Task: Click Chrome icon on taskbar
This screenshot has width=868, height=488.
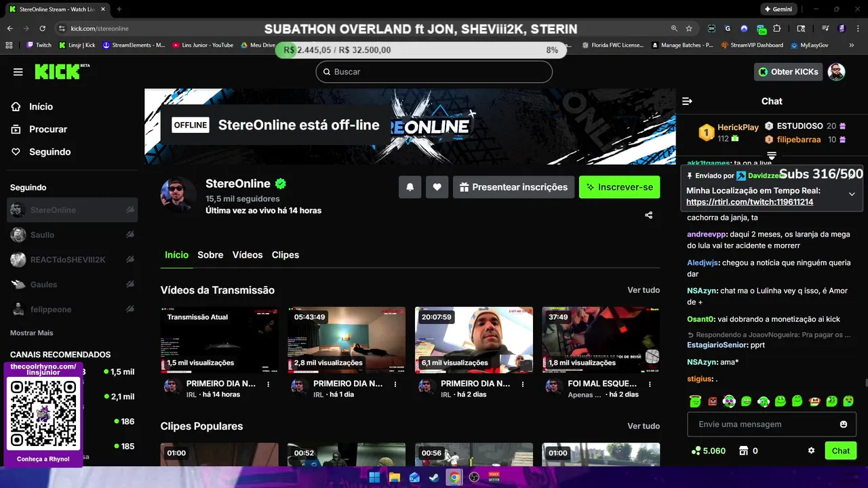Action: pyautogui.click(x=454, y=477)
